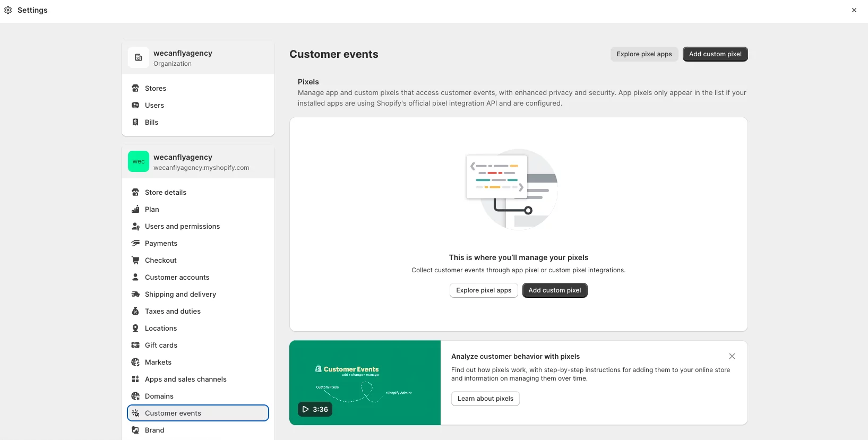868x440 pixels.
Task: Open Users and permissions settings
Action: point(182,226)
